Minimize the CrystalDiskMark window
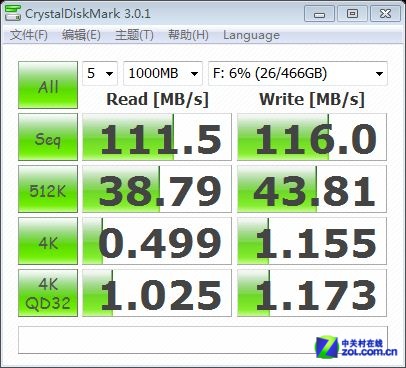406x368 pixels. pyautogui.click(x=319, y=14)
